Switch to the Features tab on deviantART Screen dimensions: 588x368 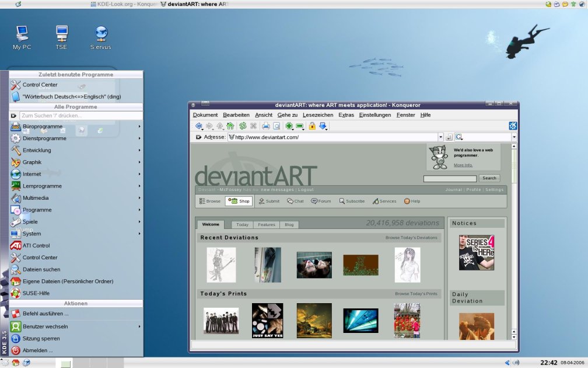click(x=267, y=224)
